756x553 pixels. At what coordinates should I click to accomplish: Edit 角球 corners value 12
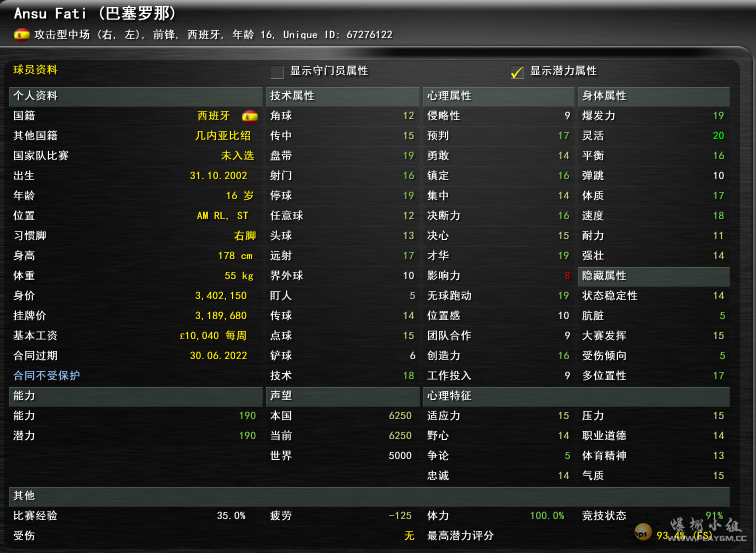[x=408, y=116]
